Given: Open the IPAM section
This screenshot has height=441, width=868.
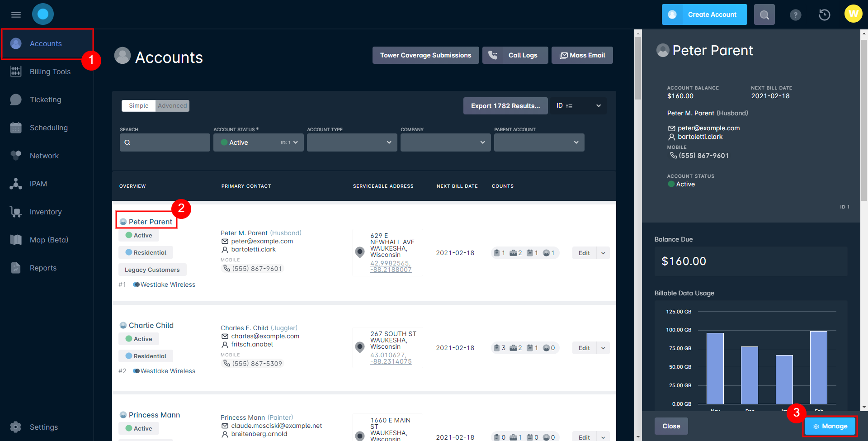Looking at the screenshot, I should pos(38,184).
